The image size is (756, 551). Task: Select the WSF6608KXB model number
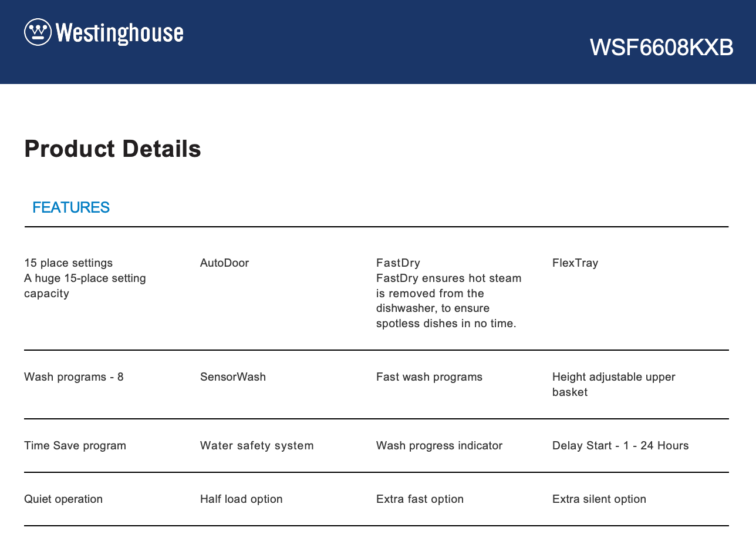pos(662,48)
